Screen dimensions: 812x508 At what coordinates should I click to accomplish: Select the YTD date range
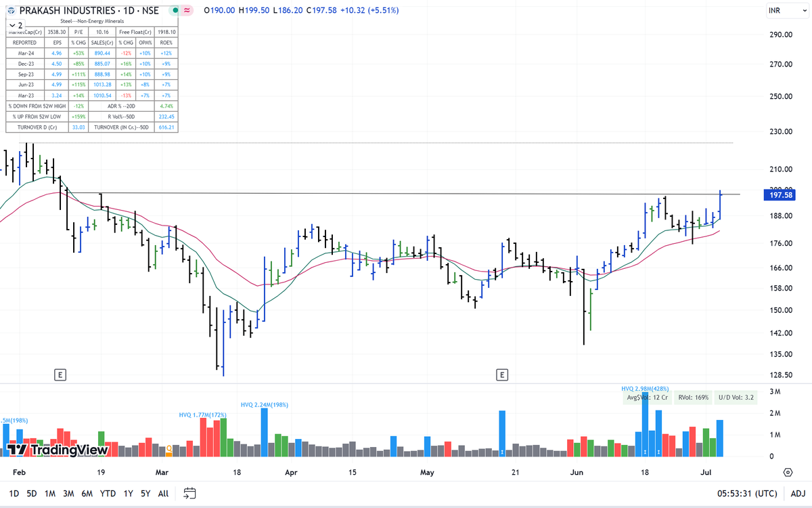tap(108, 494)
